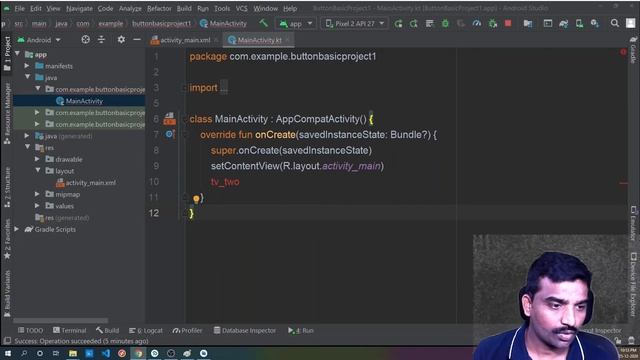Open the TODO tool window
The width and height of the screenshot is (640, 360).
(x=30, y=331)
